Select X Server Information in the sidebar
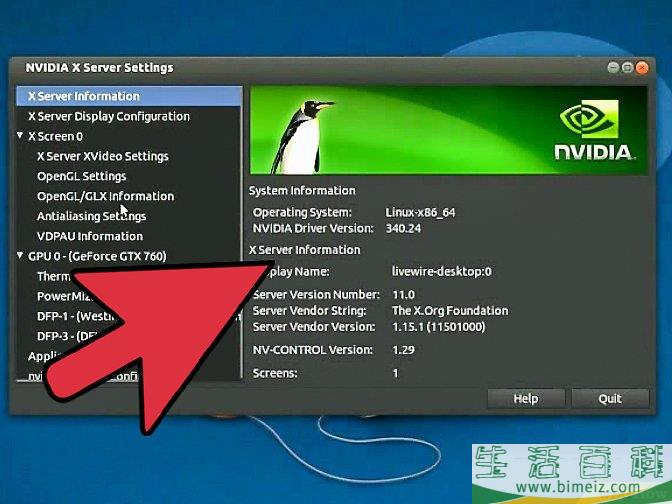The width and height of the screenshot is (672, 504). (129, 96)
